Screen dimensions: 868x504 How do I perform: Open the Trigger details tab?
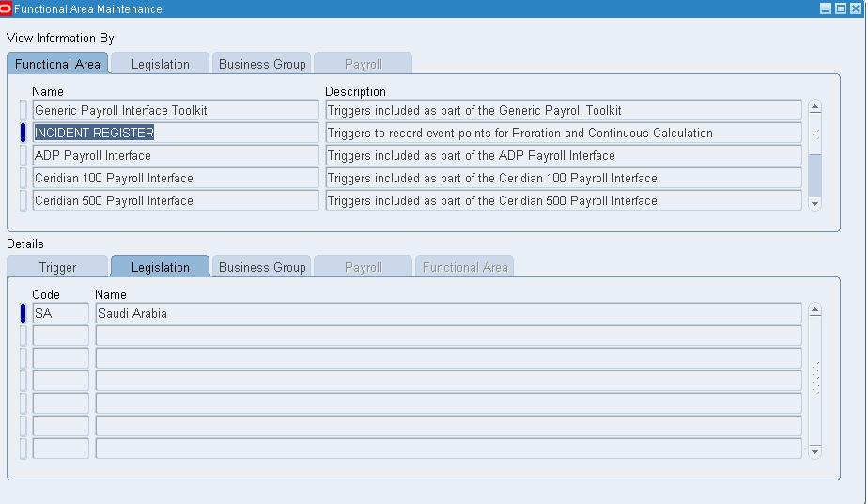[57, 267]
